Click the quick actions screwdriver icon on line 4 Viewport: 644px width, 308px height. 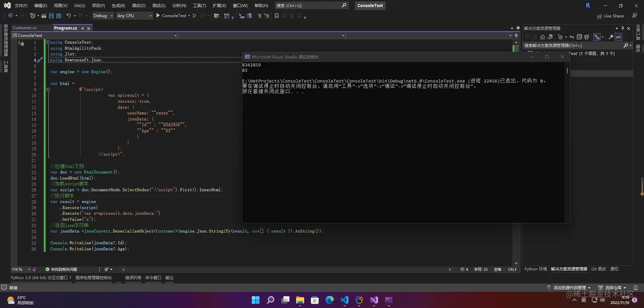pos(39,60)
